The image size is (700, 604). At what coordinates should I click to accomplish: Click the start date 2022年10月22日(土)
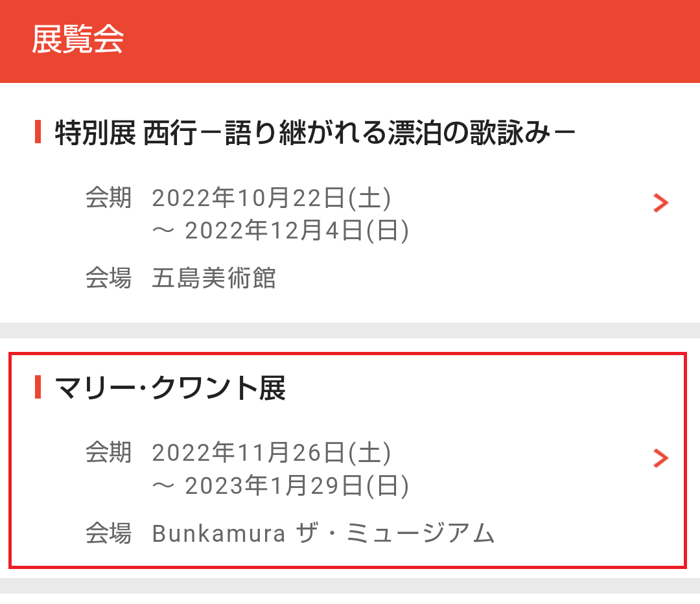[x=272, y=198]
